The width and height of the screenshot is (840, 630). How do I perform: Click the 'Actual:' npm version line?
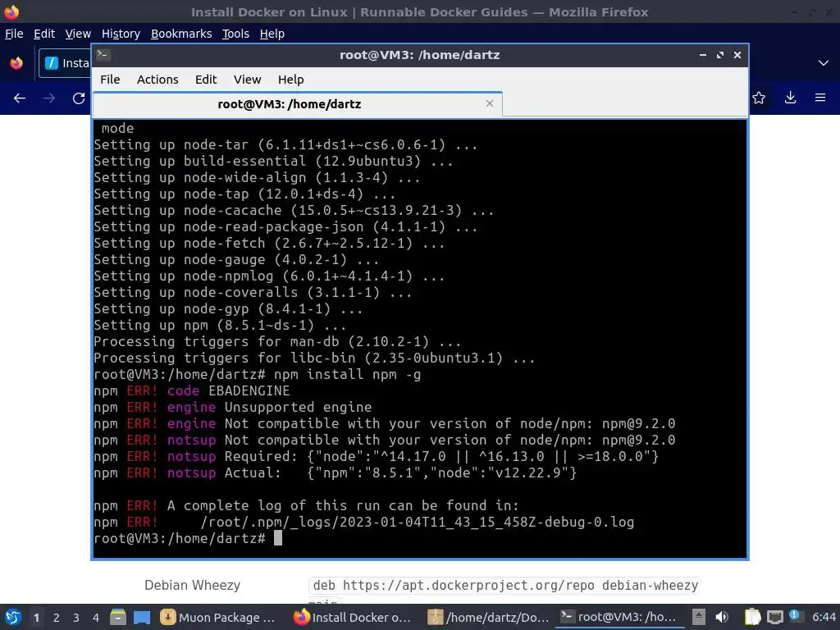click(335, 473)
